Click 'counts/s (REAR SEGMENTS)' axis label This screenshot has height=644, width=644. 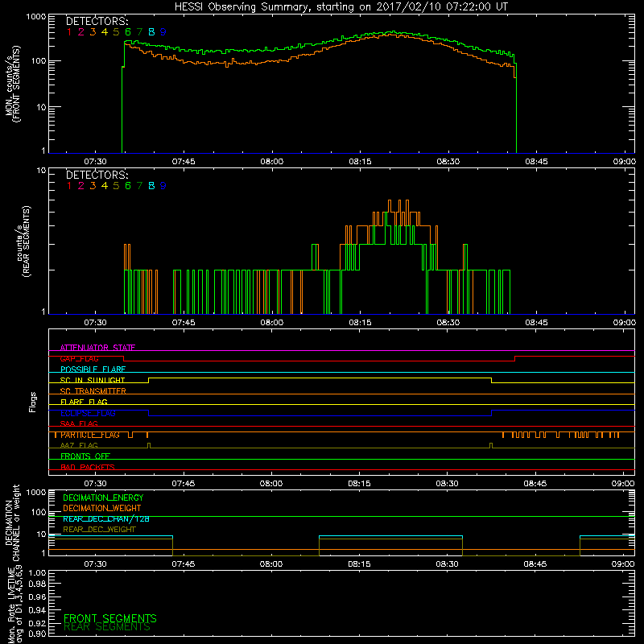[x=23, y=242]
